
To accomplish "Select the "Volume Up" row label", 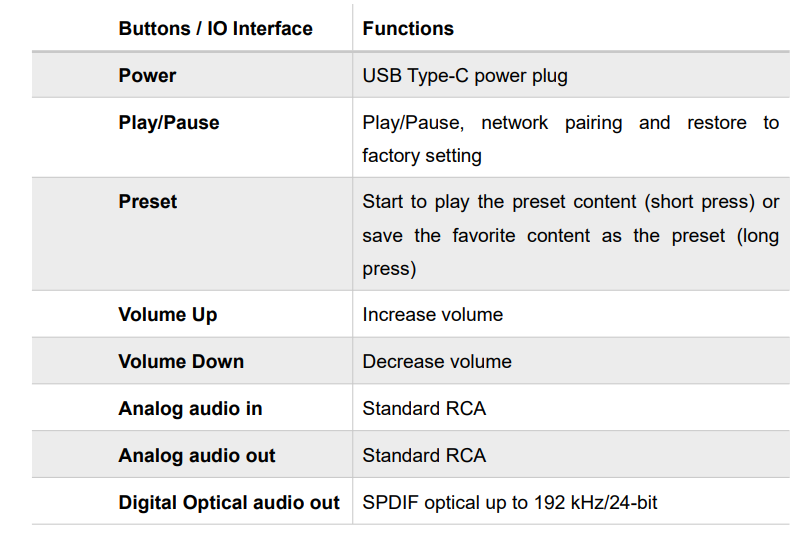I will (168, 314).
